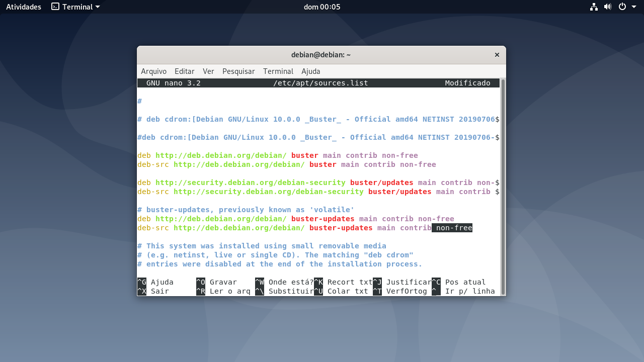Click the ^W Onde está? shortcut
Screen dimensions: 644x362
tap(284, 282)
